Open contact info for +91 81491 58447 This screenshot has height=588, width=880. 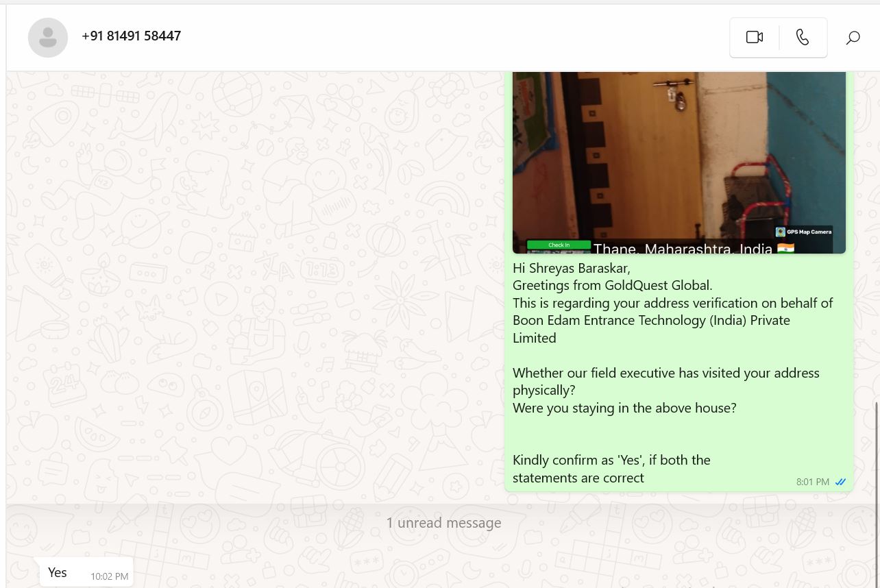[x=131, y=36]
